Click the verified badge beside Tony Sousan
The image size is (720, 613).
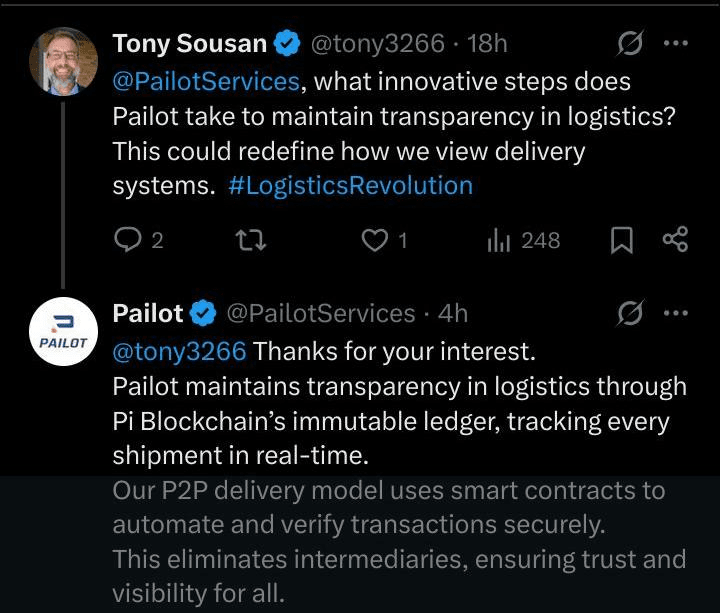click(287, 44)
